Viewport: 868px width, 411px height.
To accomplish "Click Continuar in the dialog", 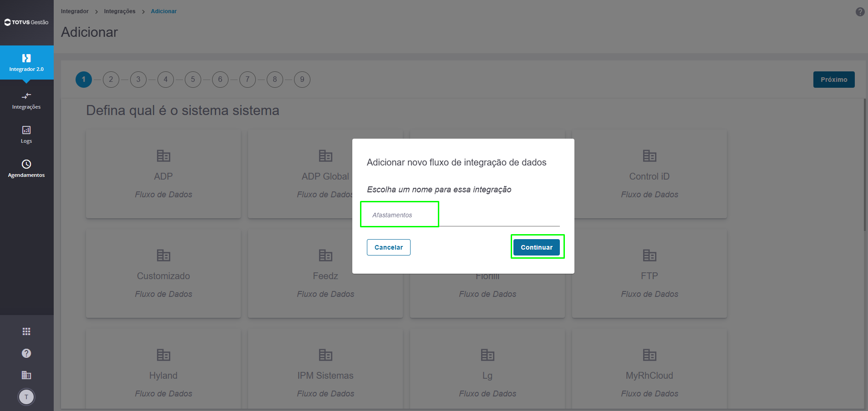I will (537, 247).
